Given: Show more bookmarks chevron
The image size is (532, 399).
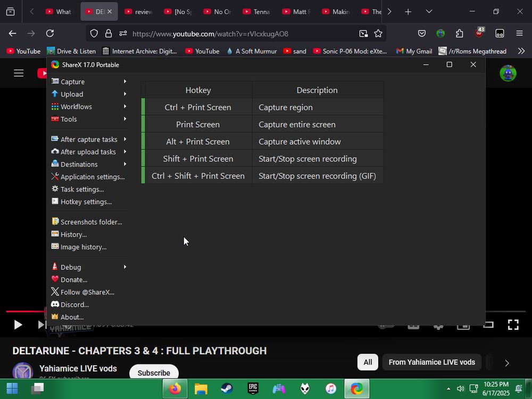Looking at the screenshot, I should [521, 51].
